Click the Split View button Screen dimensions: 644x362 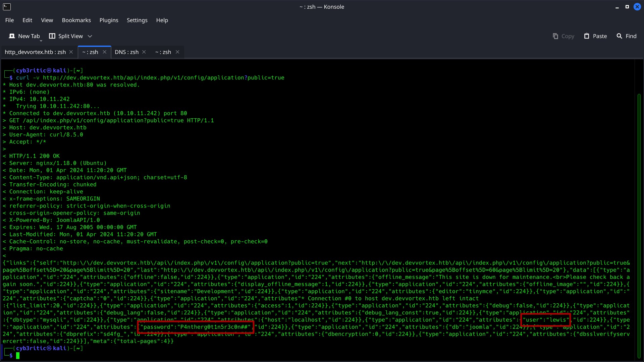point(66,36)
